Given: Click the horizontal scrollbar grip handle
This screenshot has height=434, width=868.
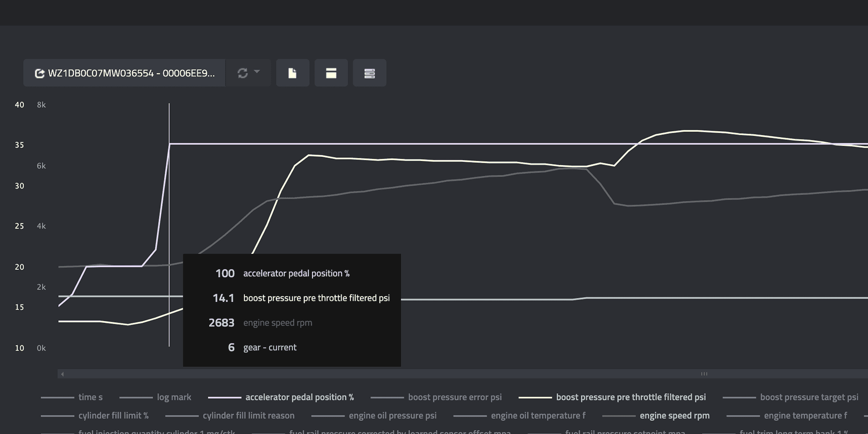Looking at the screenshot, I should click(704, 374).
